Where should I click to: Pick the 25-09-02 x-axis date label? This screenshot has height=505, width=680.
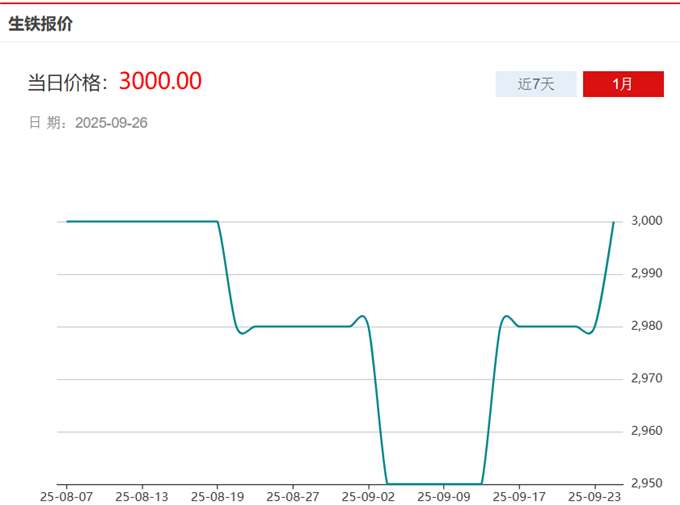point(369,495)
